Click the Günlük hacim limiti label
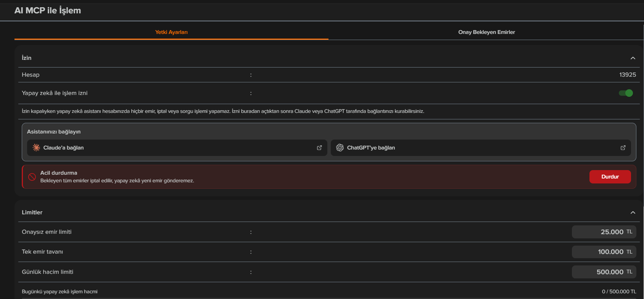This screenshot has height=299, width=644. pyautogui.click(x=47, y=272)
